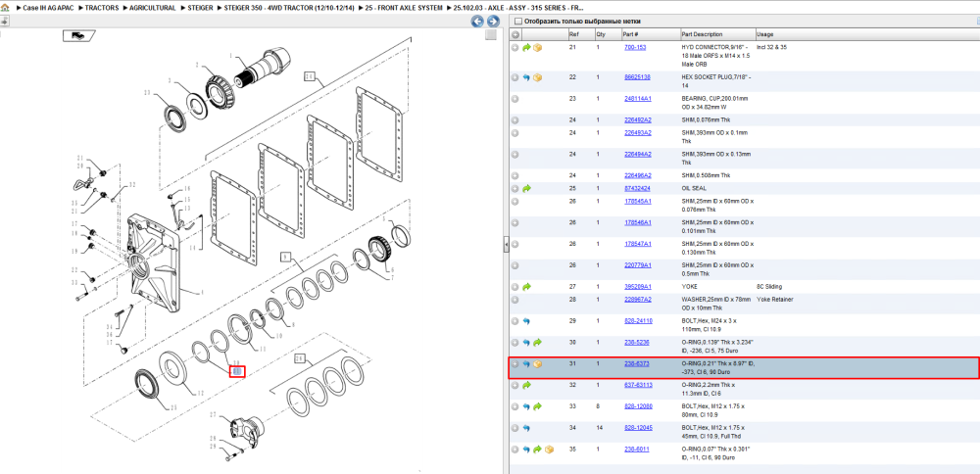The width and height of the screenshot is (980, 474).
Task: Click blue return arrow in ref 31 row
Action: click(x=526, y=364)
